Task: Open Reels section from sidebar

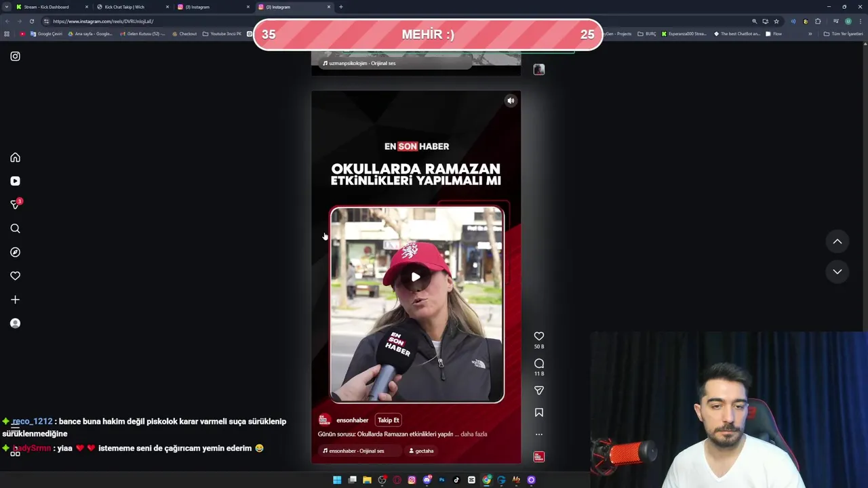Action: [15, 181]
